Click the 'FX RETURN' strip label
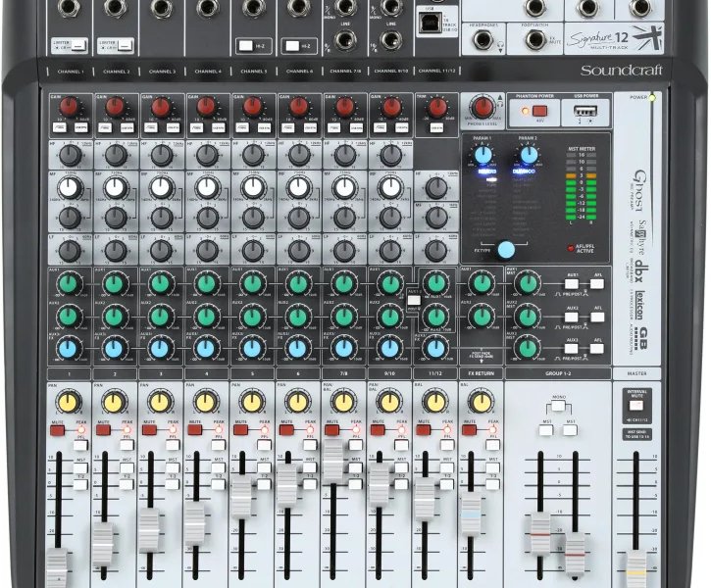Image resolution: width=711 pixels, height=588 pixels. [481, 373]
